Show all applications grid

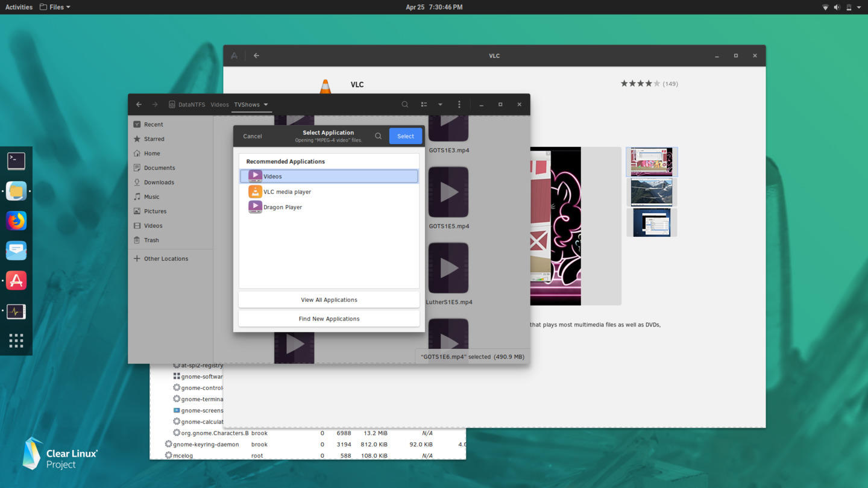[16, 341]
